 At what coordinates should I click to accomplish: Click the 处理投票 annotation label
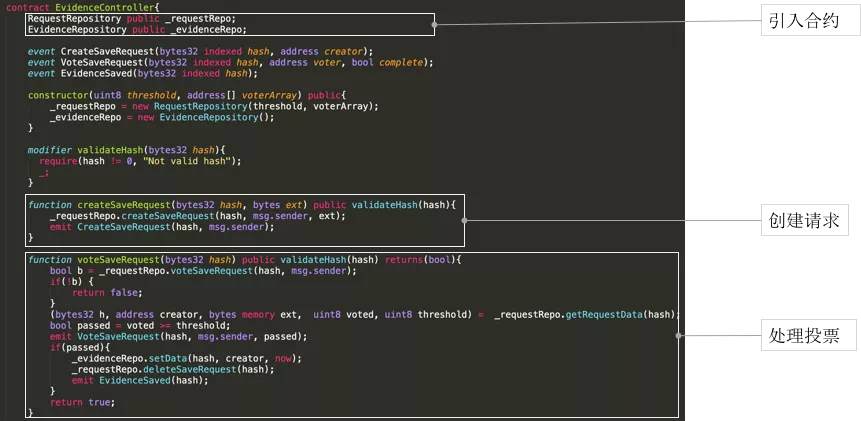coord(809,335)
